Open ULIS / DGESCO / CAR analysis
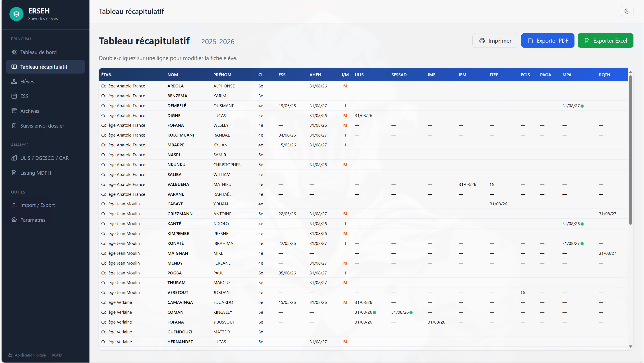Viewport: 644px width, 363px height. pos(45,158)
